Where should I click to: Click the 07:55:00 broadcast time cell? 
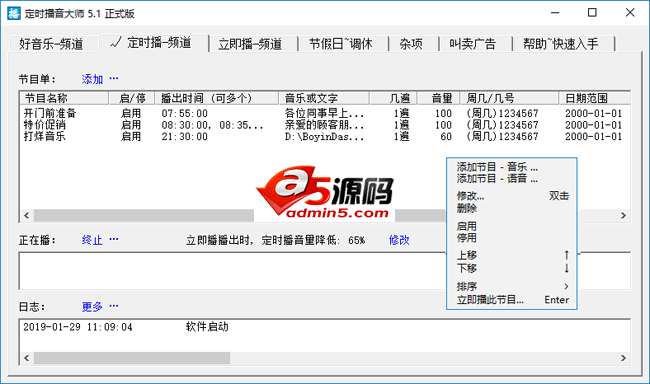pos(184,114)
